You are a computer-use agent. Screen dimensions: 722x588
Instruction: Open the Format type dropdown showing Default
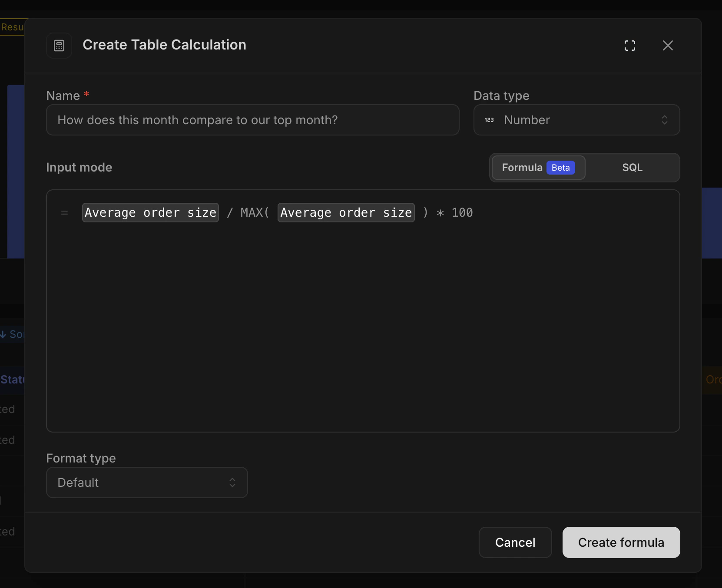147,482
